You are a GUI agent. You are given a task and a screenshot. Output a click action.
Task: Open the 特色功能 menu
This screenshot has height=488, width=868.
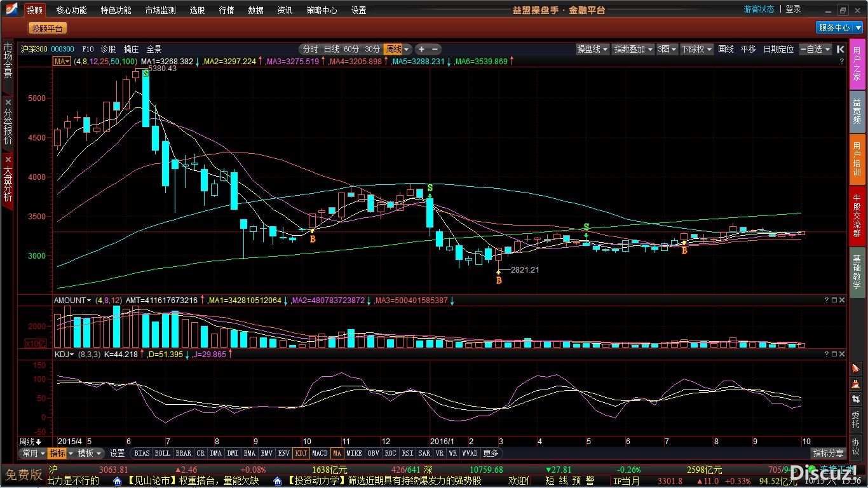coord(116,10)
